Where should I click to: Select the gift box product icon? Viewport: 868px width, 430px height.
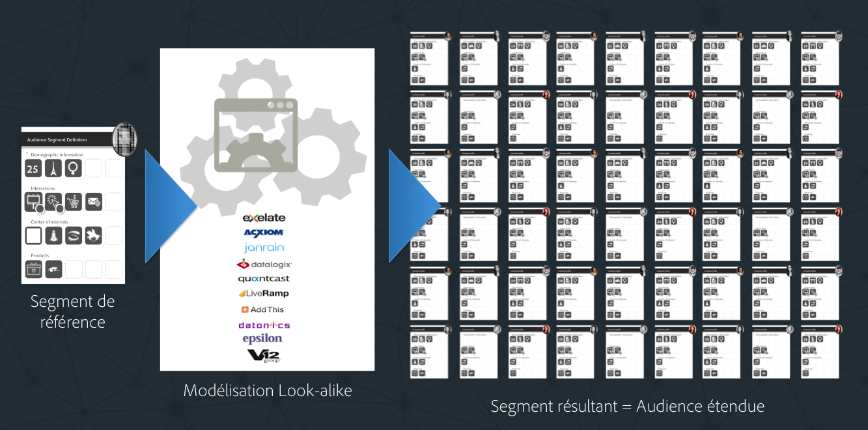(33, 269)
